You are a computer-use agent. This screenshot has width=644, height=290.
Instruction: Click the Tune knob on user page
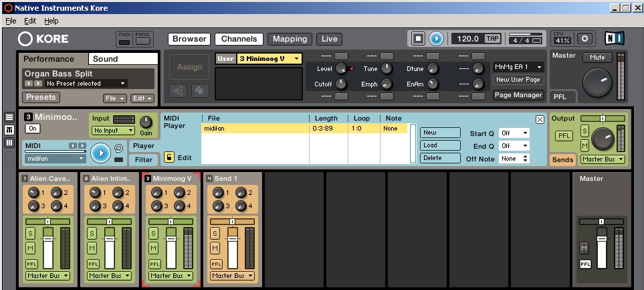[x=387, y=69]
